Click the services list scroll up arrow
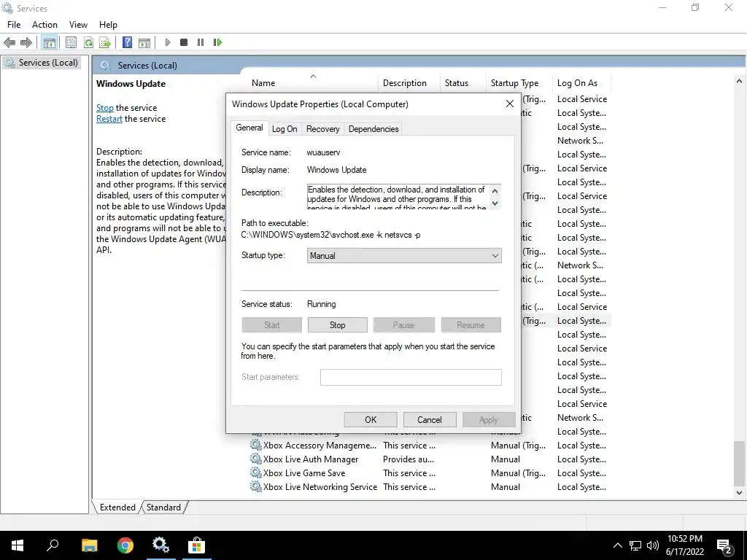 (739, 82)
